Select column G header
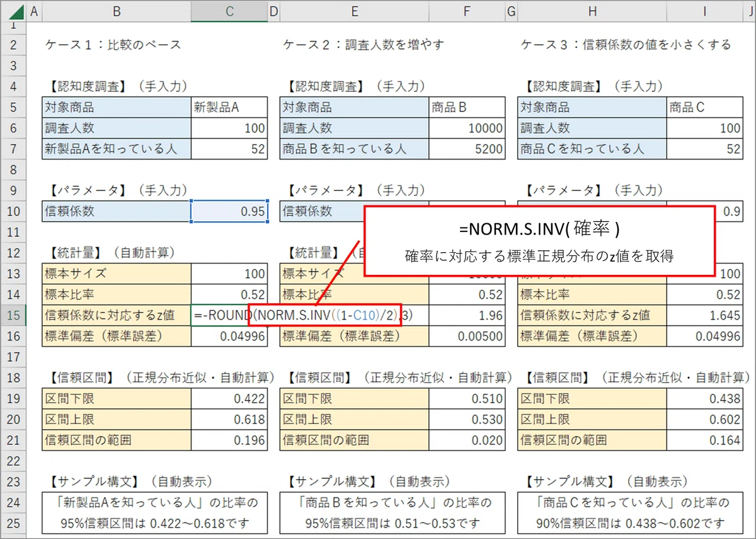The height and width of the screenshot is (539, 756). pyautogui.click(x=512, y=11)
